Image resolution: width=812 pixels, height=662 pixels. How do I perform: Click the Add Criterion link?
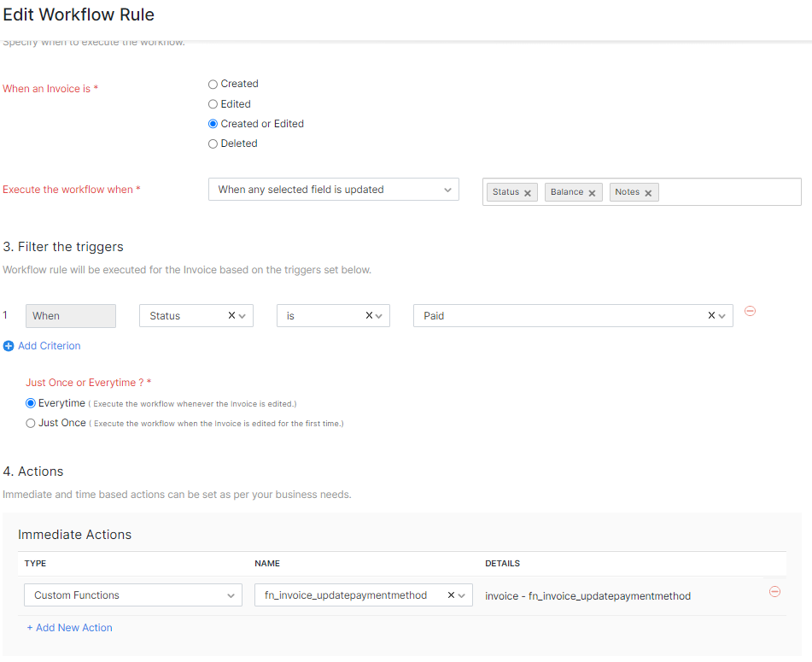49,346
